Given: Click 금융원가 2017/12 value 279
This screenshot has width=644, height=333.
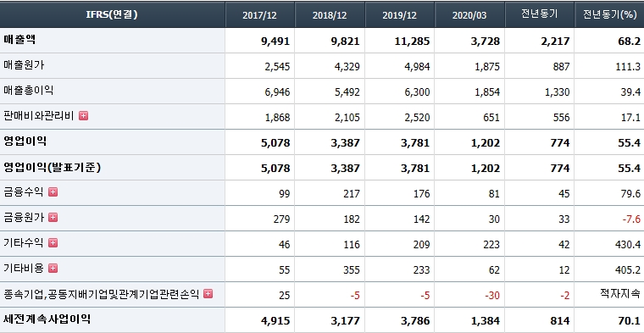Looking at the screenshot, I should pyautogui.click(x=281, y=219).
